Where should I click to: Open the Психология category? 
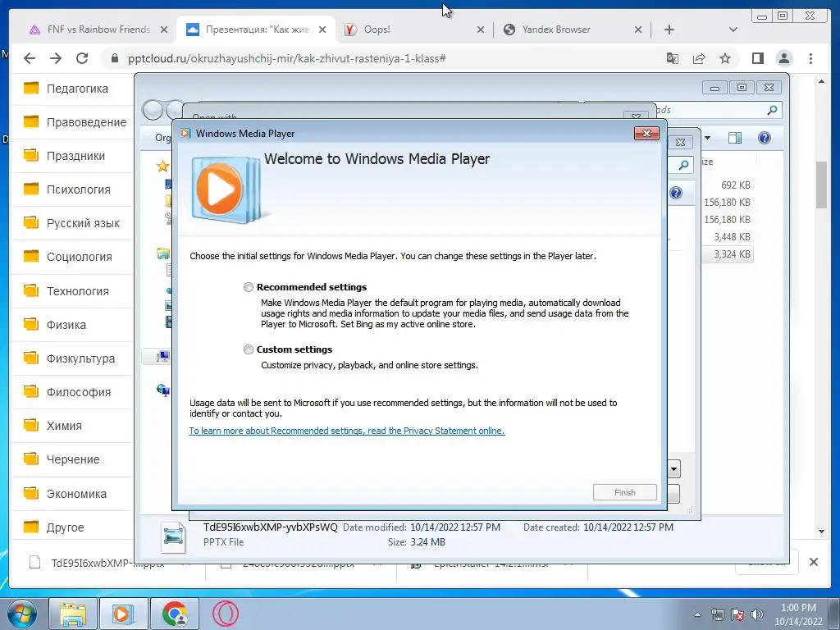tap(78, 189)
